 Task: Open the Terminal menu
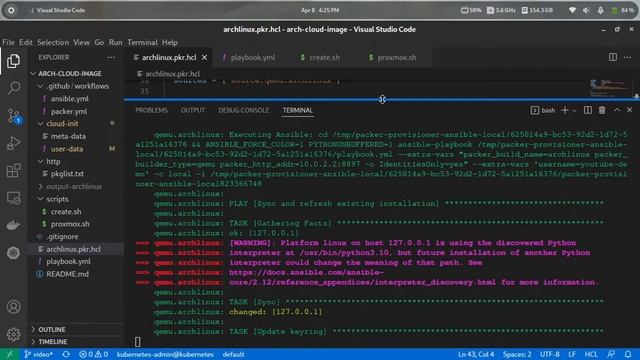tap(142, 42)
